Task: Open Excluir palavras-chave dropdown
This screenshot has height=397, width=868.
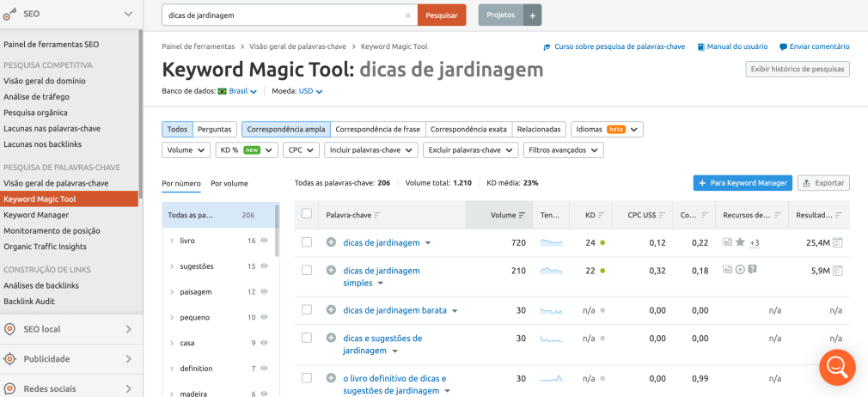Action: [471, 150]
